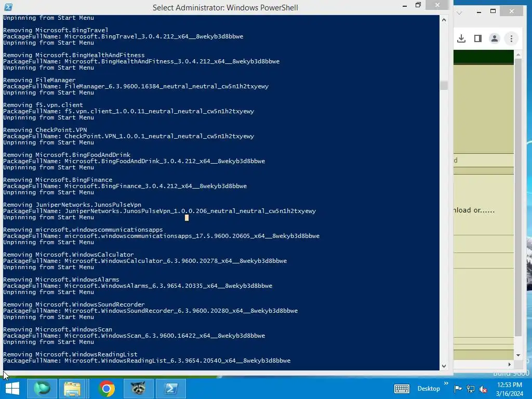Click the "Removing JuniperNetworks.JunosPulseVpn" line
The width and height of the screenshot is (532, 399).
click(72, 205)
